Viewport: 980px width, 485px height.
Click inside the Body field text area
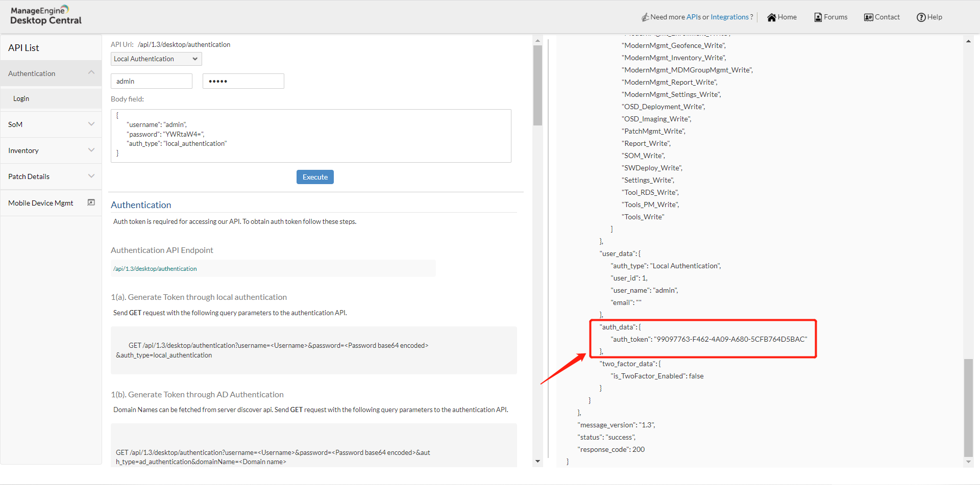(x=311, y=136)
